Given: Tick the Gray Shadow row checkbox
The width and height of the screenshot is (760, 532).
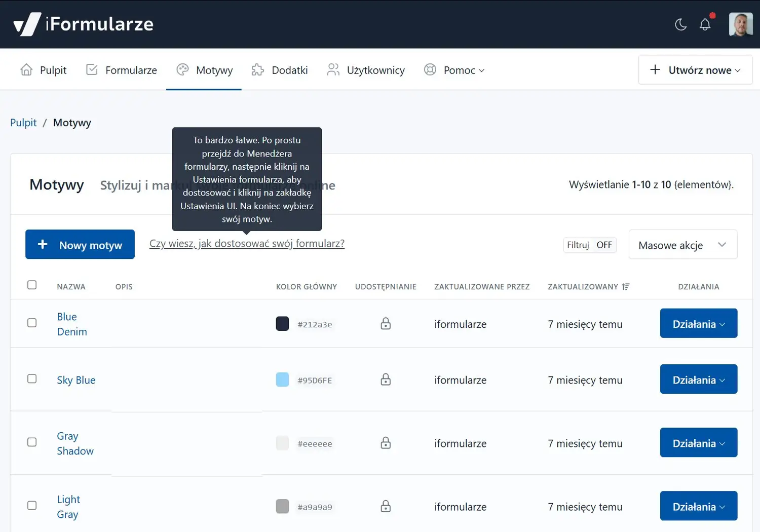Looking at the screenshot, I should [x=32, y=442].
